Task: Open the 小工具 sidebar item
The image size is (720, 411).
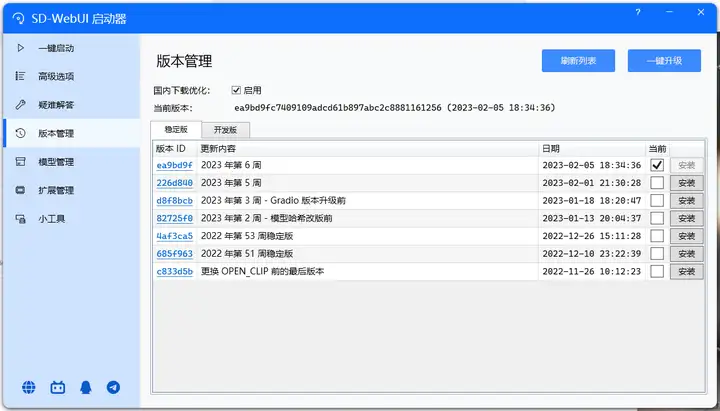Action: point(71,219)
